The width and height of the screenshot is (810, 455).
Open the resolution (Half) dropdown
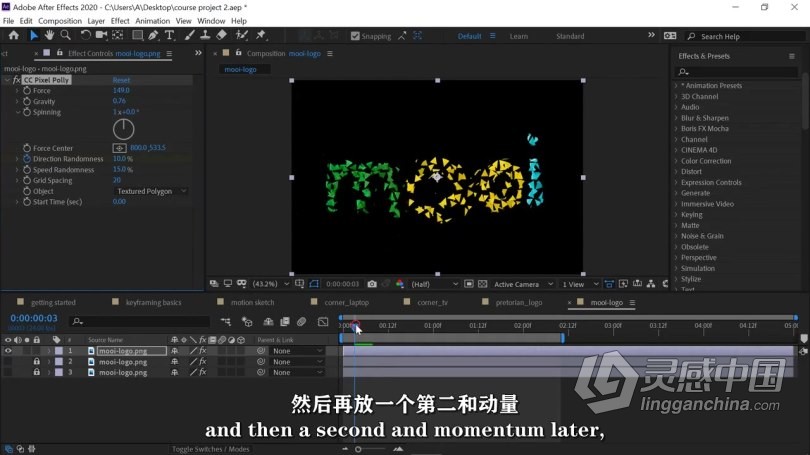tap(434, 284)
